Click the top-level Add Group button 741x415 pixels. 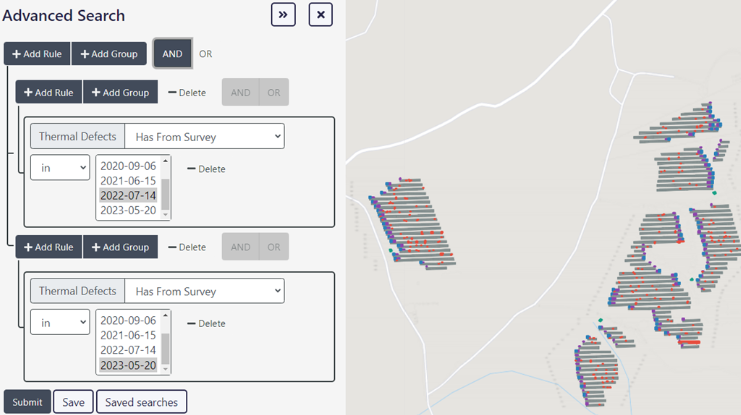pos(109,54)
